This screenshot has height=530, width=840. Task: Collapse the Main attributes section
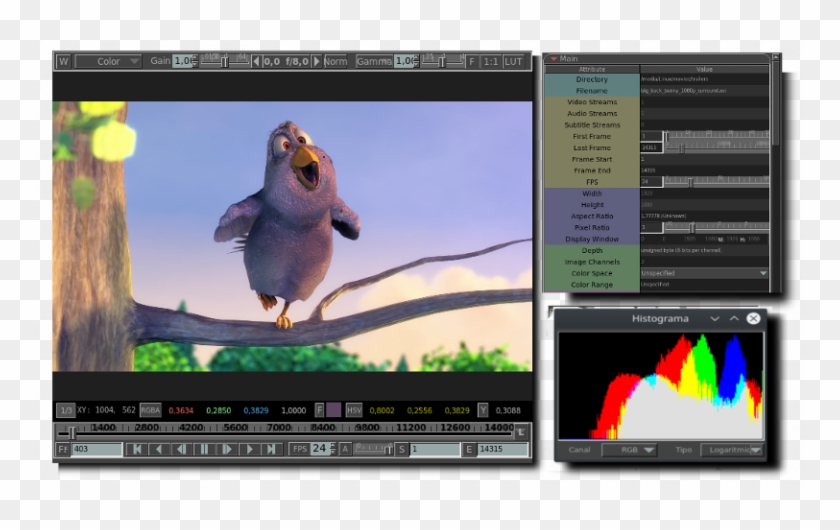554,58
